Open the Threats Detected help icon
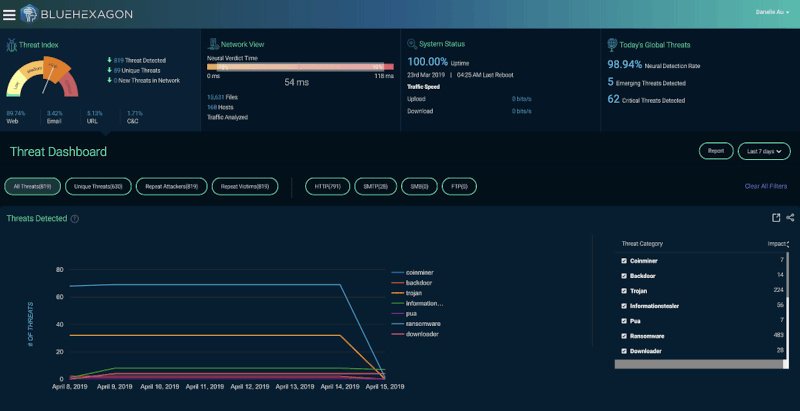800x411 pixels. [x=74, y=219]
